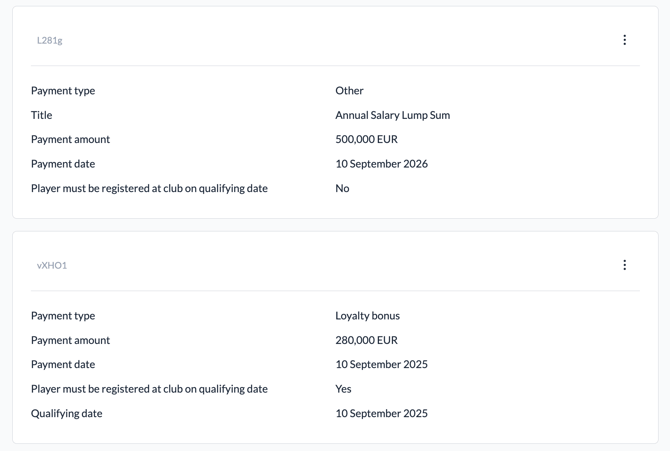Click 'Payment date' label in L281g card
Viewport: 670px width, 451px height.
(x=62, y=164)
